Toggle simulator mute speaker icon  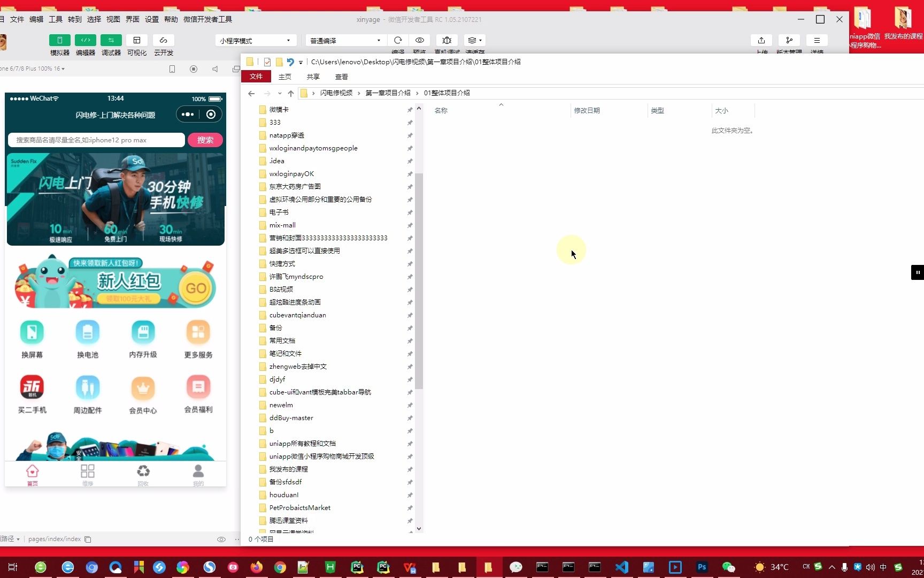pos(215,69)
